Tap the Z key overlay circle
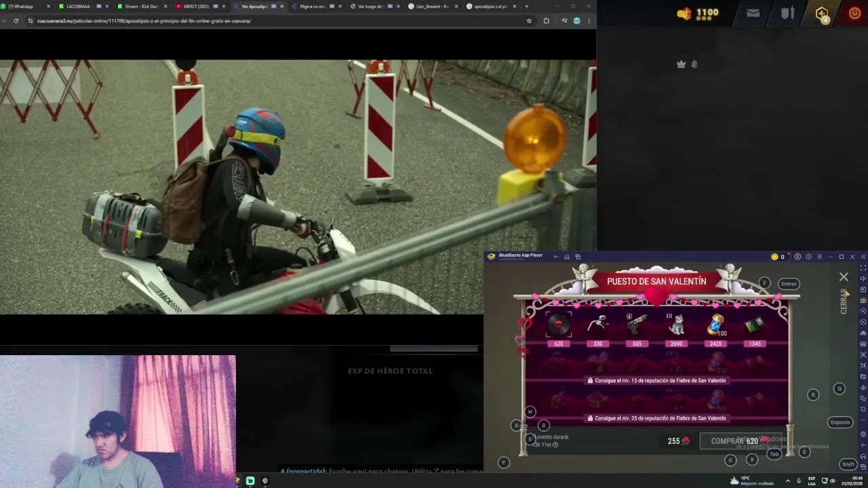The image size is (868, 488). pos(764,283)
